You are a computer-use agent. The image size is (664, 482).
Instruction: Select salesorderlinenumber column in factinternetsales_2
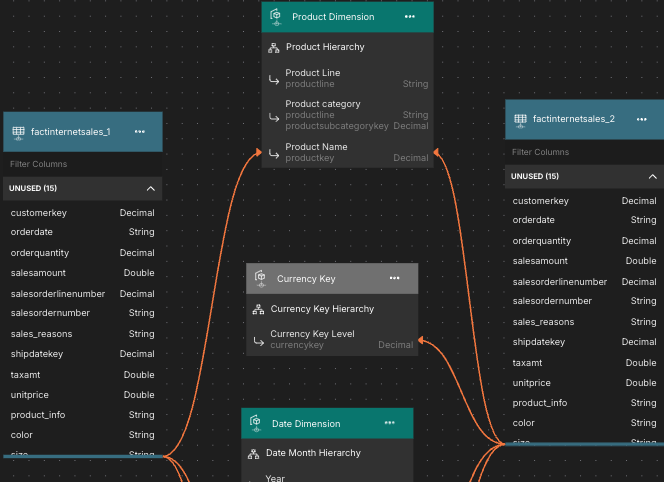pyautogui.click(x=584, y=282)
